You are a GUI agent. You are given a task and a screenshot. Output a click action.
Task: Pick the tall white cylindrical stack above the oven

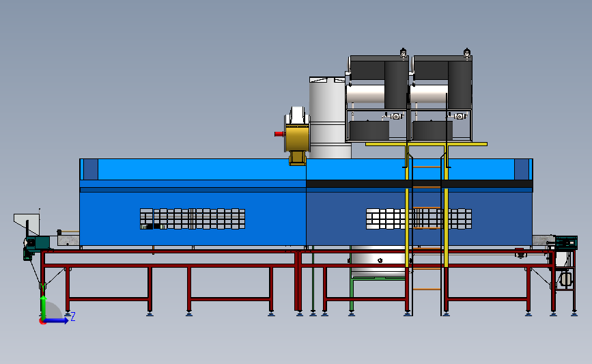click(328, 118)
